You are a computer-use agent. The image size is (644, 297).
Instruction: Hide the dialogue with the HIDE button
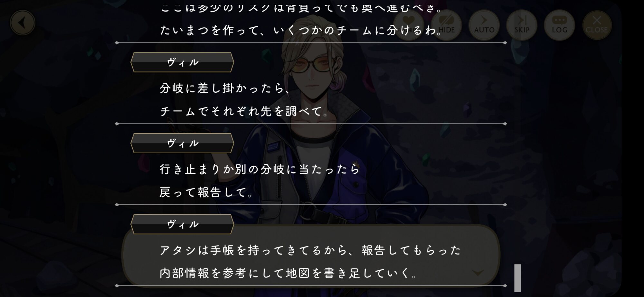[x=446, y=25]
